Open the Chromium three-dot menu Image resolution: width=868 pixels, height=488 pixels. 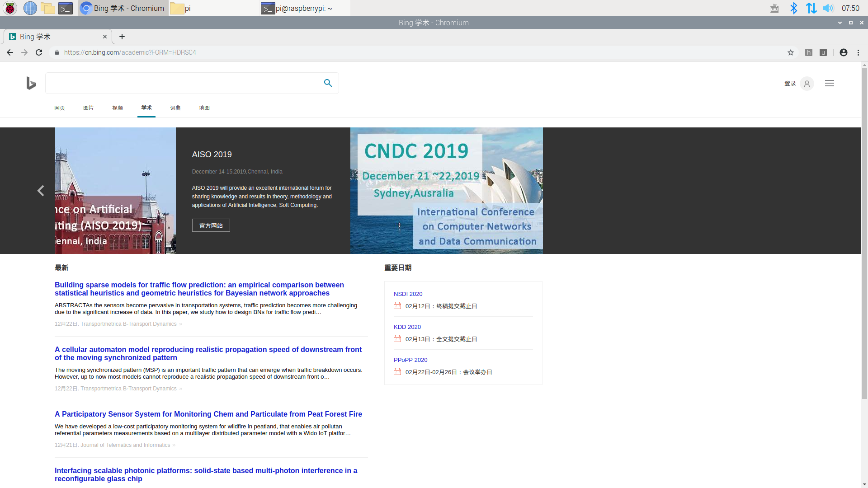(859, 52)
